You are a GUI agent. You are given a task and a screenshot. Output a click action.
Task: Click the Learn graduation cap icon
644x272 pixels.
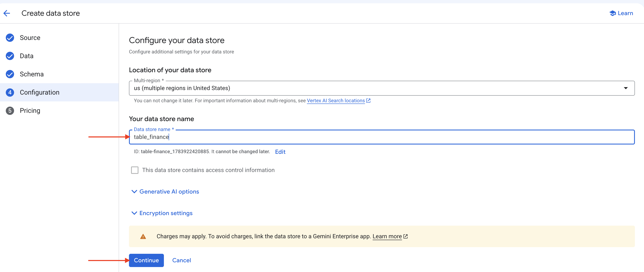(612, 13)
